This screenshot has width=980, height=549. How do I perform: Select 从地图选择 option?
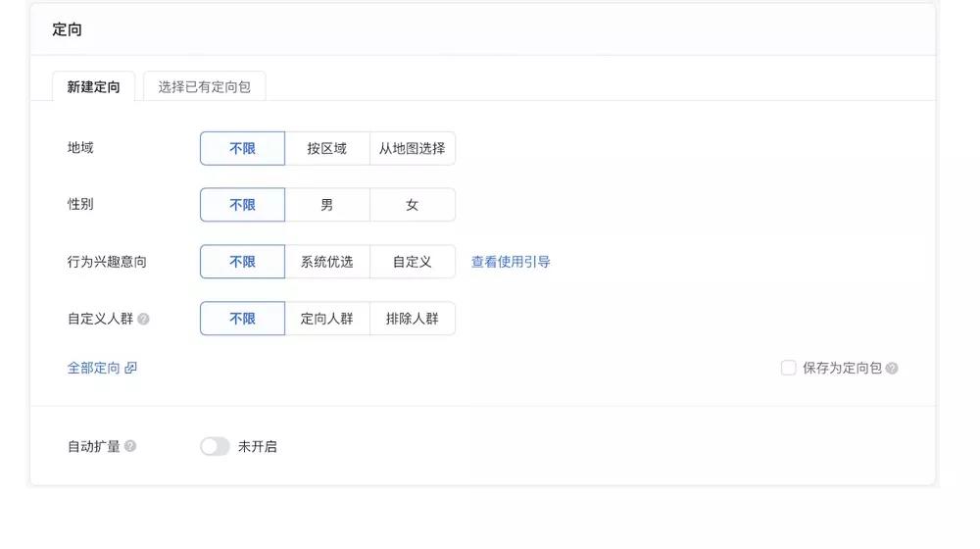tap(413, 148)
